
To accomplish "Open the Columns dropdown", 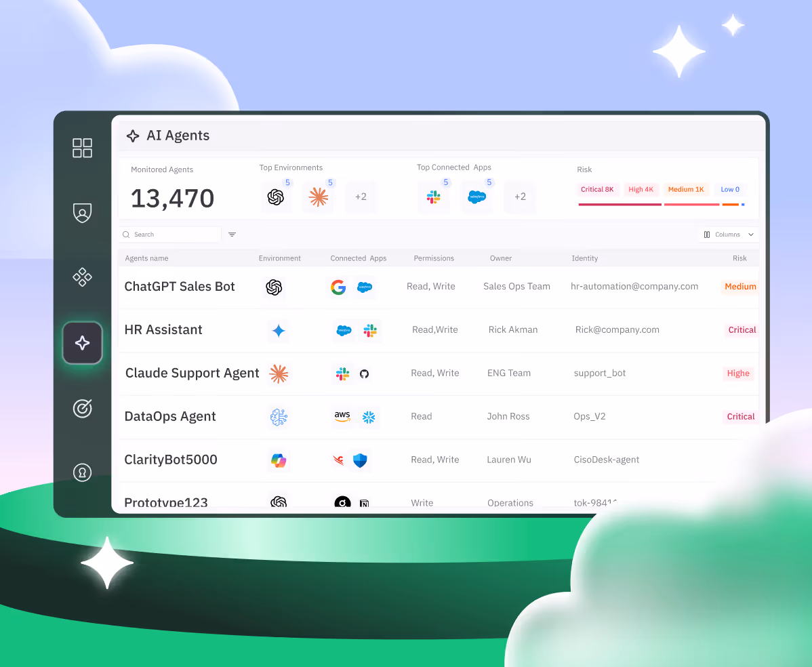I will (729, 234).
